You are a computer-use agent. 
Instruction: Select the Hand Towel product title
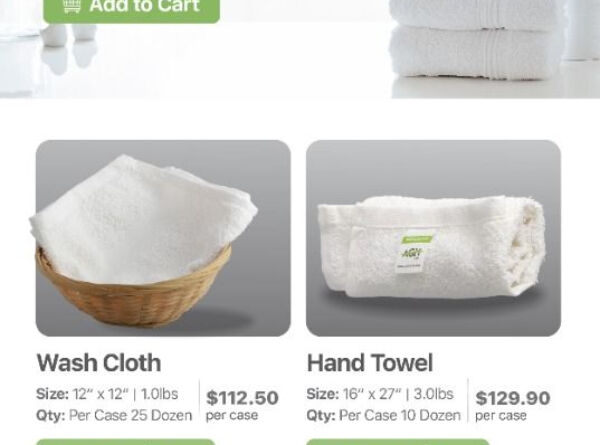[x=370, y=362]
